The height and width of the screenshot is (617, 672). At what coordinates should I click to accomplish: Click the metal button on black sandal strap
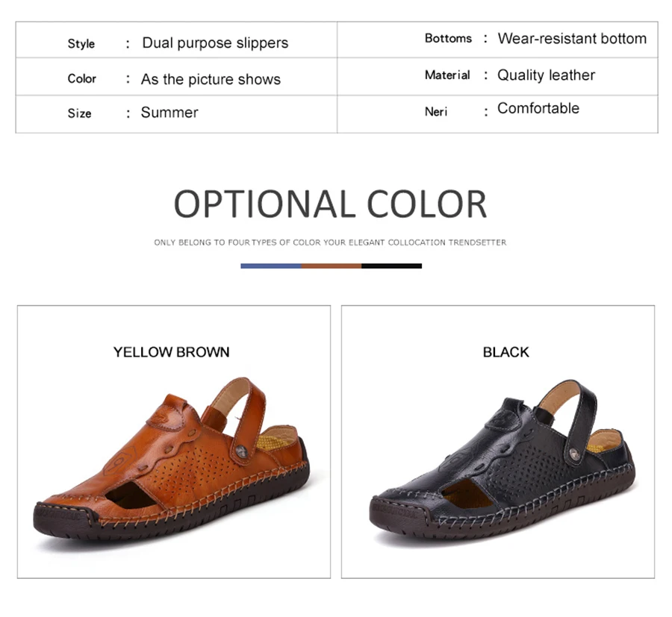click(x=572, y=454)
